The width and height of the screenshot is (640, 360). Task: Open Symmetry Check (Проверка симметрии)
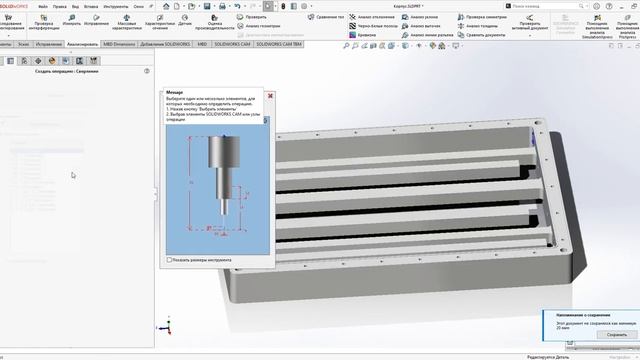tap(482, 17)
